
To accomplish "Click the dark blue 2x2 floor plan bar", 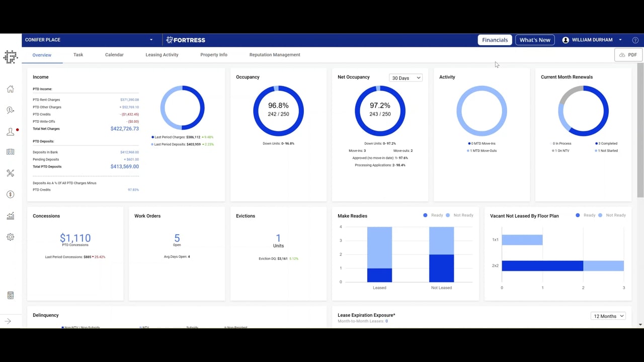I will (x=542, y=266).
